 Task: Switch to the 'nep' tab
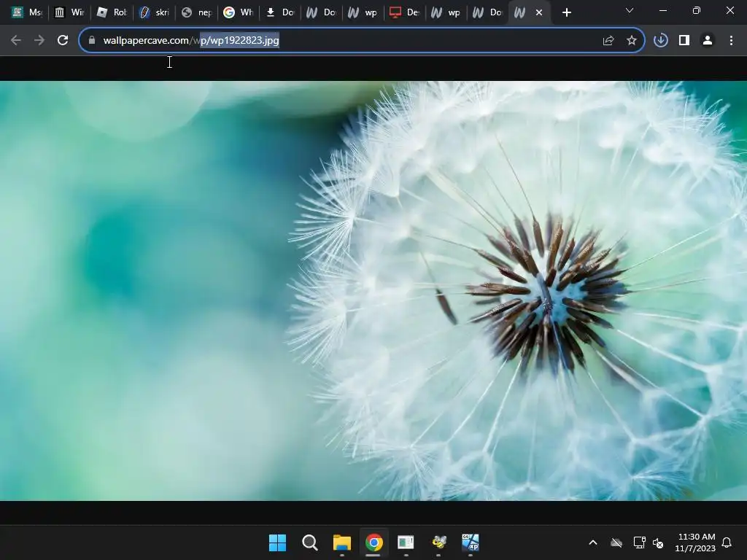pos(196,12)
